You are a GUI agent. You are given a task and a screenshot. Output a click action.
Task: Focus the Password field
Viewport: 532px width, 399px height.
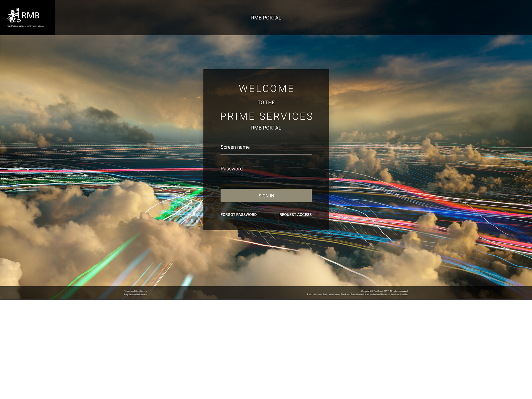tap(266, 169)
